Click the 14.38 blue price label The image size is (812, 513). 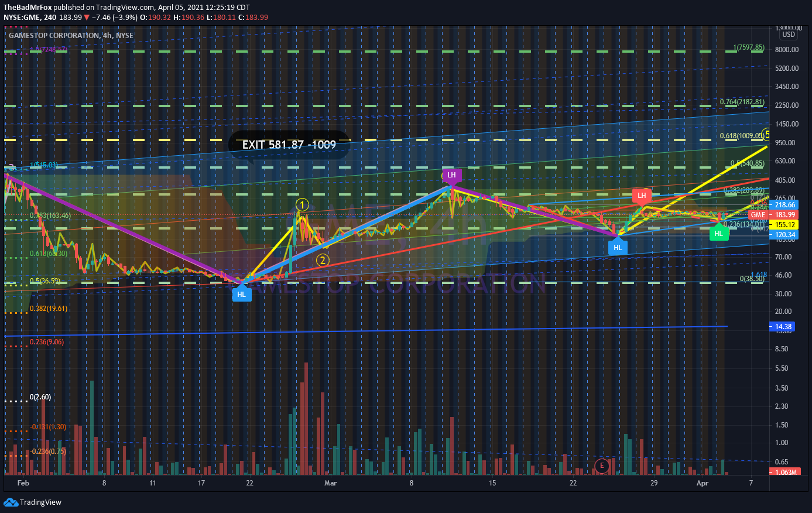coord(783,327)
